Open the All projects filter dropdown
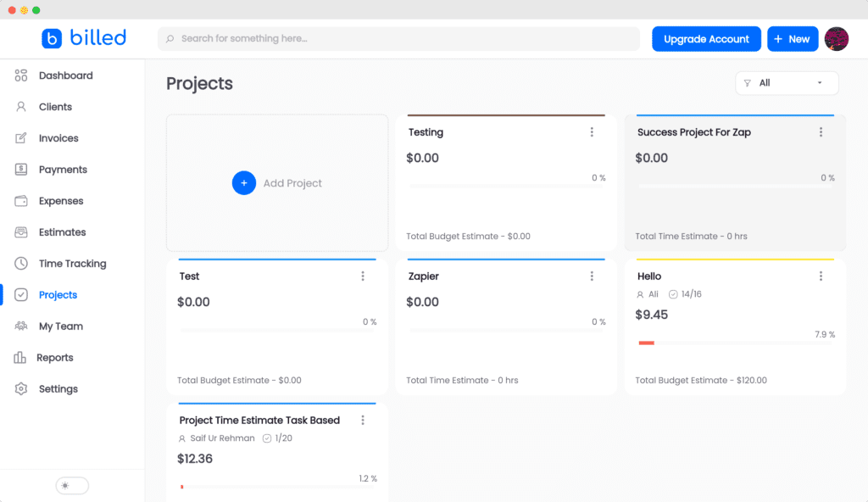Screen dimensions: 868x502 (x=787, y=83)
